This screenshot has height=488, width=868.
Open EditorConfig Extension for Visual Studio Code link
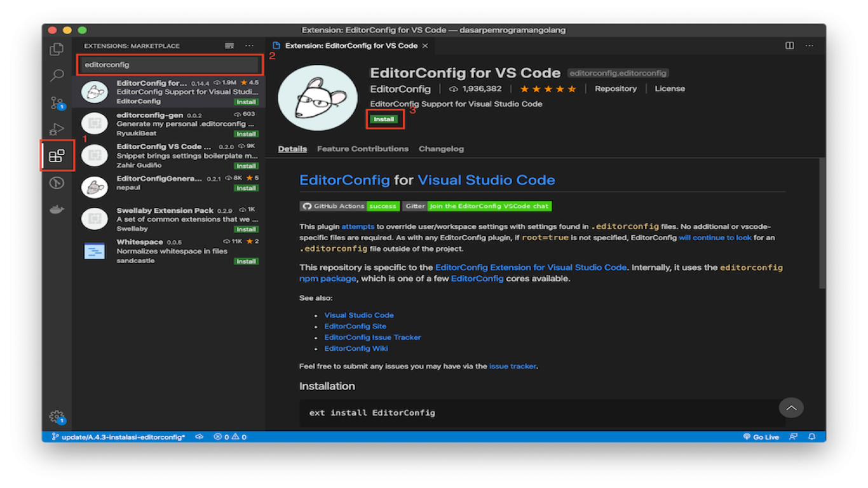tap(531, 268)
